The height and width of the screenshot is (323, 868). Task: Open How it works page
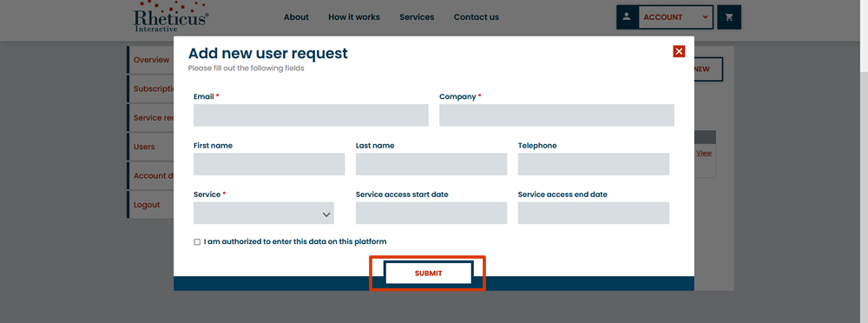(x=354, y=17)
